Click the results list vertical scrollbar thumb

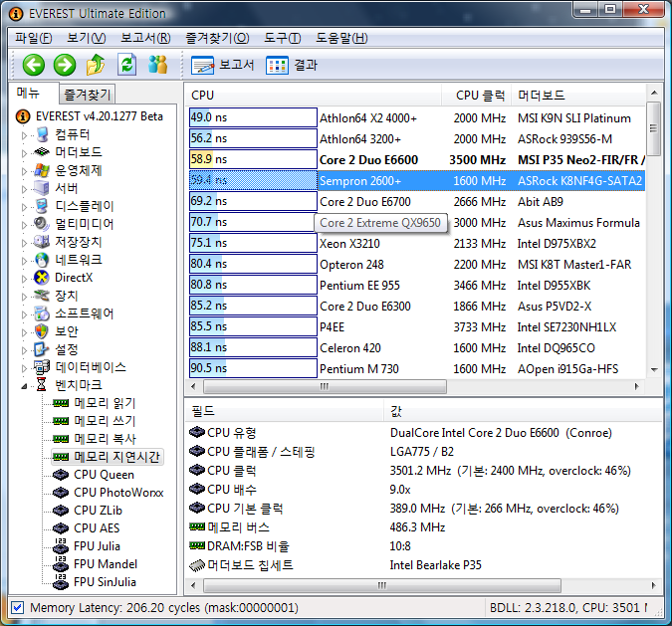[653, 128]
